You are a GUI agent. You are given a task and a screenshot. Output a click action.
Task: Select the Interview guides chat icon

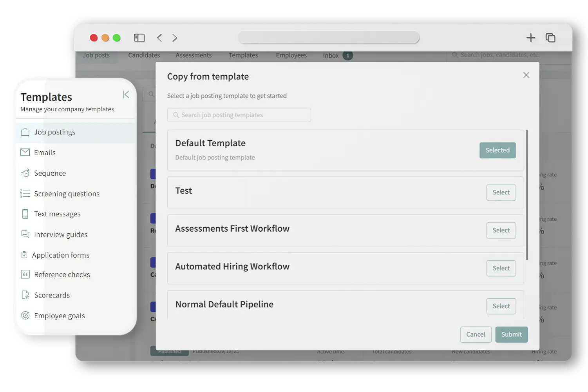coord(25,234)
